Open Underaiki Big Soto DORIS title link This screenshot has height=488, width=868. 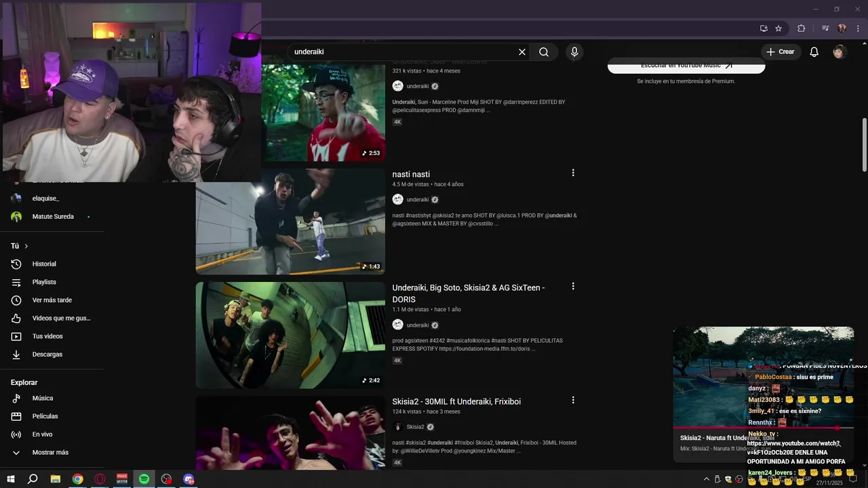[x=469, y=293]
